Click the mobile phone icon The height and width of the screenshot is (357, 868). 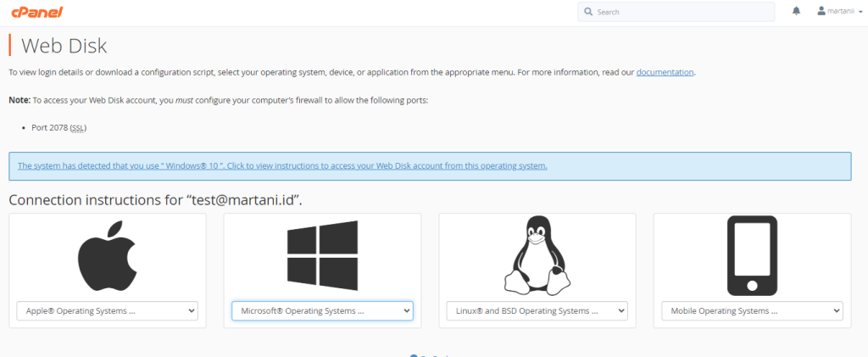(x=752, y=256)
